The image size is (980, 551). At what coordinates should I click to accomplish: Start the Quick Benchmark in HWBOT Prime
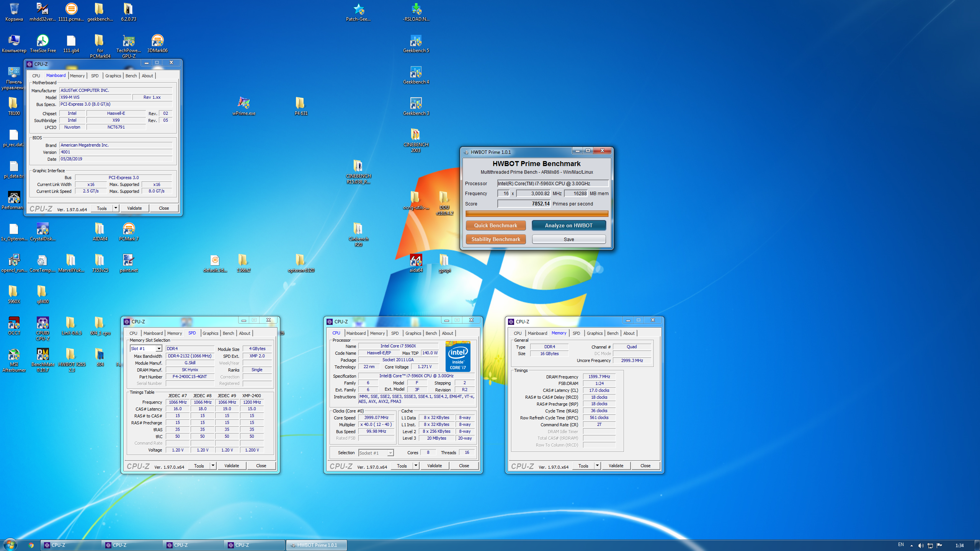(x=496, y=225)
